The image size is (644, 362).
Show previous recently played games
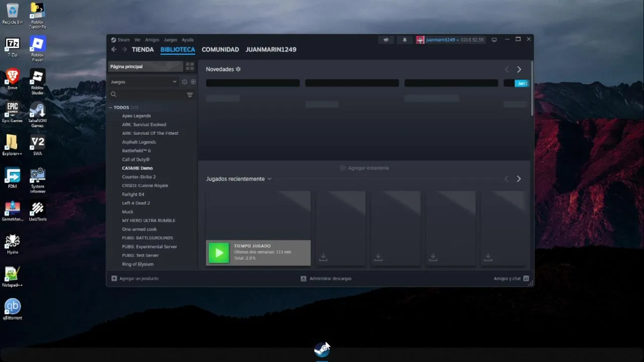tap(507, 179)
